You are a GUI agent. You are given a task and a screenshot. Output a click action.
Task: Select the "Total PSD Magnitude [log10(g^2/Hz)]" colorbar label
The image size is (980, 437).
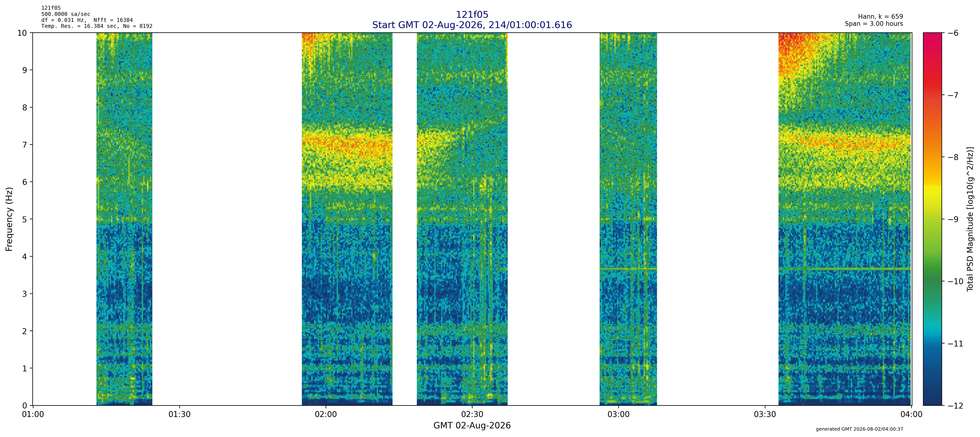970,219
